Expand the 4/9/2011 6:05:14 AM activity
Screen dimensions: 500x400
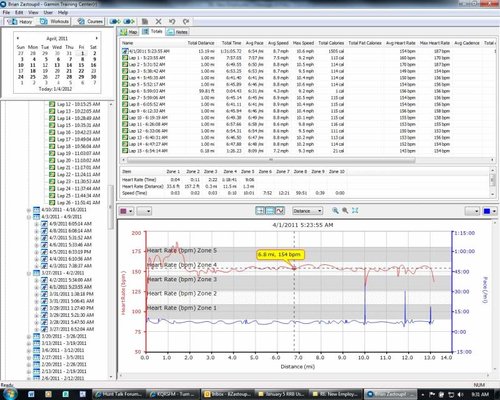coord(36,224)
